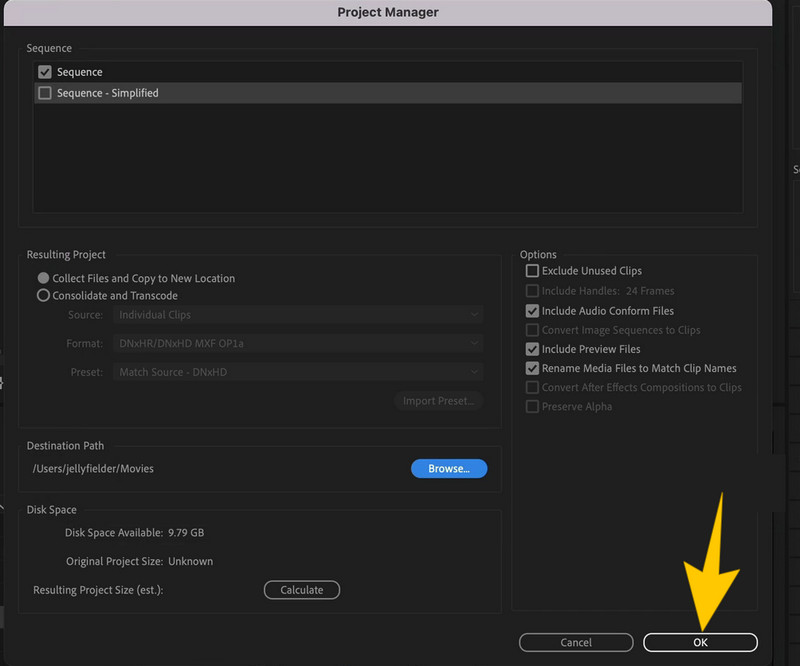Check Convert Image Sequences to Clips
This screenshot has width=800, height=666.
532,329
